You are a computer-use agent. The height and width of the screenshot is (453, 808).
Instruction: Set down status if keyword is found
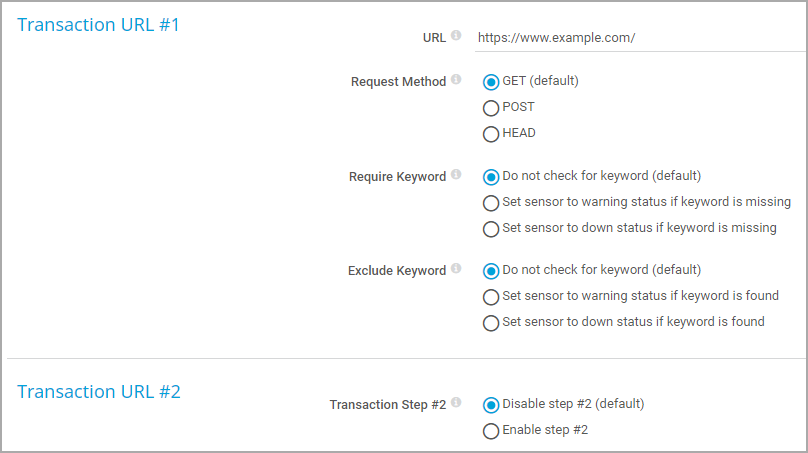(491, 323)
